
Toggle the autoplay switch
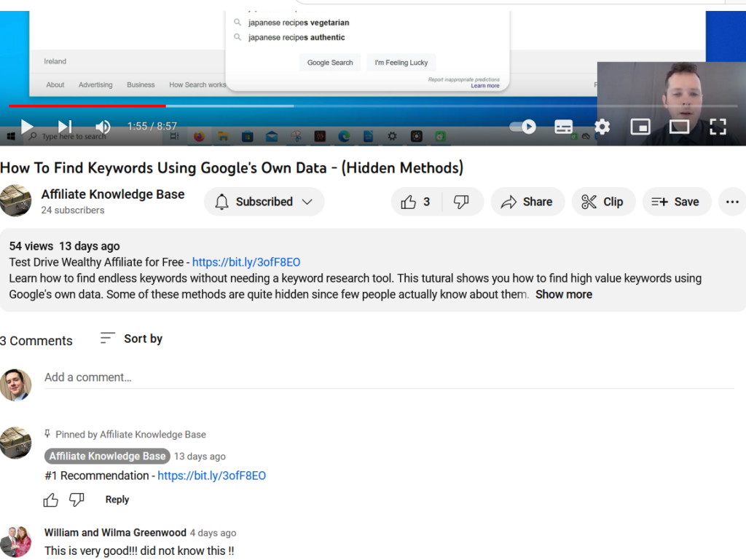tap(522, 127)
